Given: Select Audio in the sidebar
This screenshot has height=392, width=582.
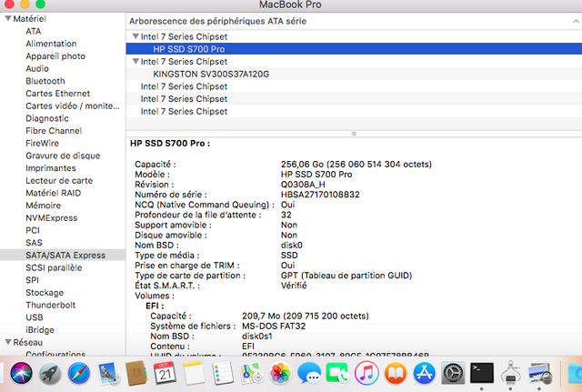Looking at the screenshot, I should 37,68.
